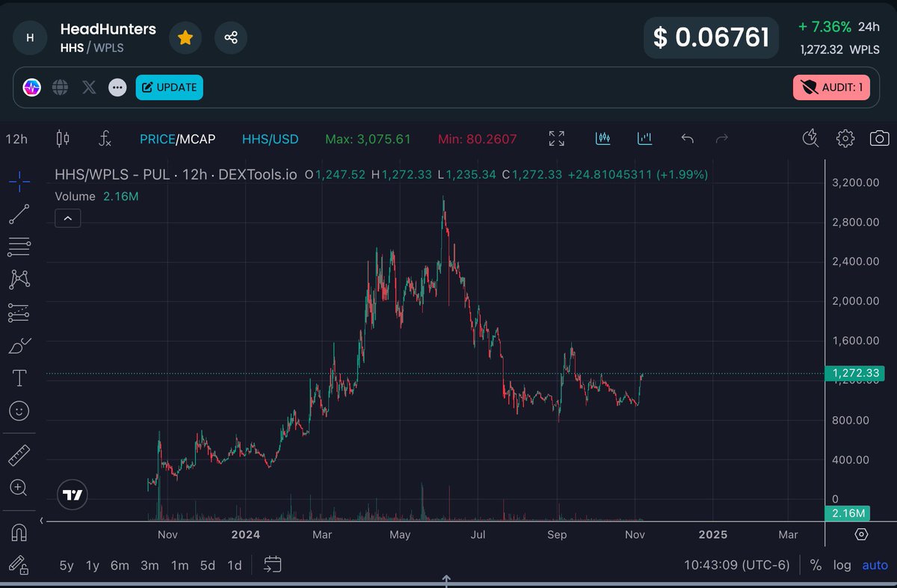Activate the zoom in tool
Viewport: 897px width, 588px height.
[19, 488]
